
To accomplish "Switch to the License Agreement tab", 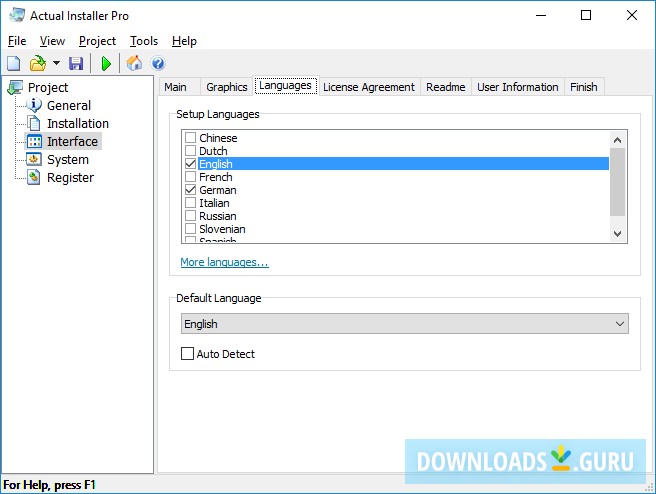I will coord(368,87).
